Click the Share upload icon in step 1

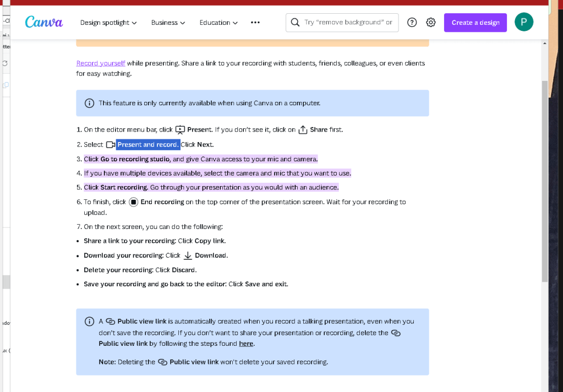click(x=303, y=130)
